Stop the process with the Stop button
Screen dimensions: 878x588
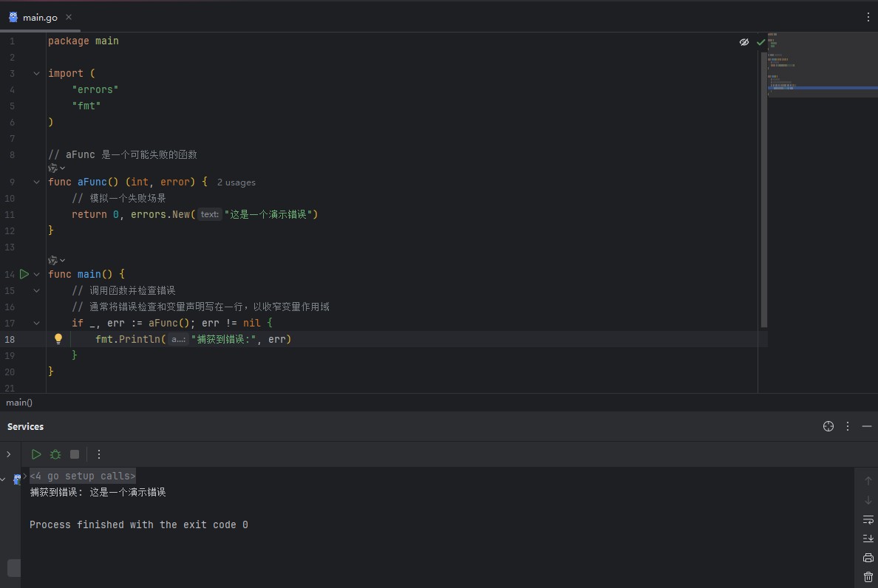[x=75, y=454]
